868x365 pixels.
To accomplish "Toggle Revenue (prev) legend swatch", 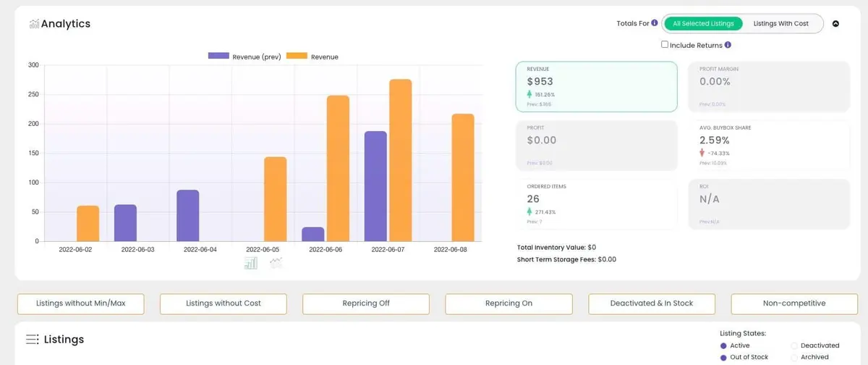I will point(218,56).
